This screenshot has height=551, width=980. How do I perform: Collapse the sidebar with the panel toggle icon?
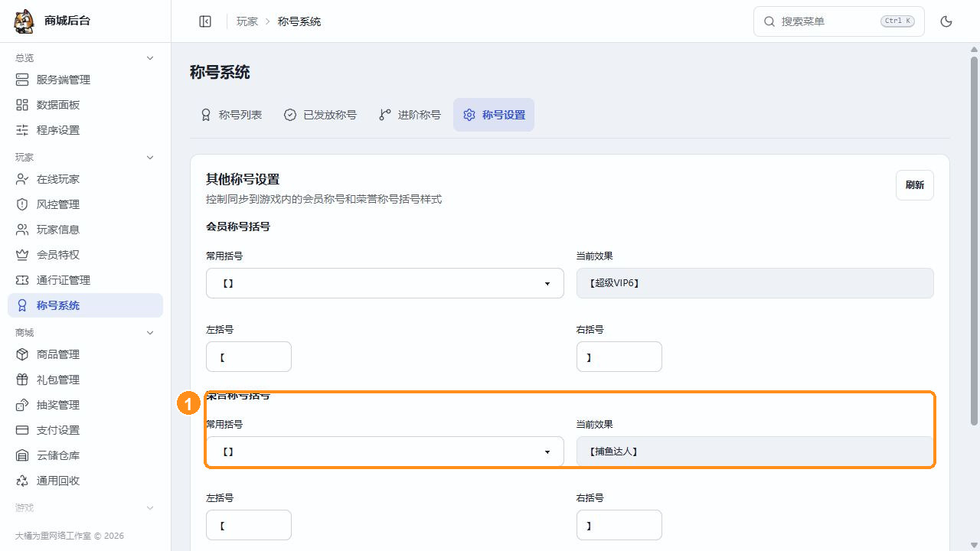tap(205, 21)
